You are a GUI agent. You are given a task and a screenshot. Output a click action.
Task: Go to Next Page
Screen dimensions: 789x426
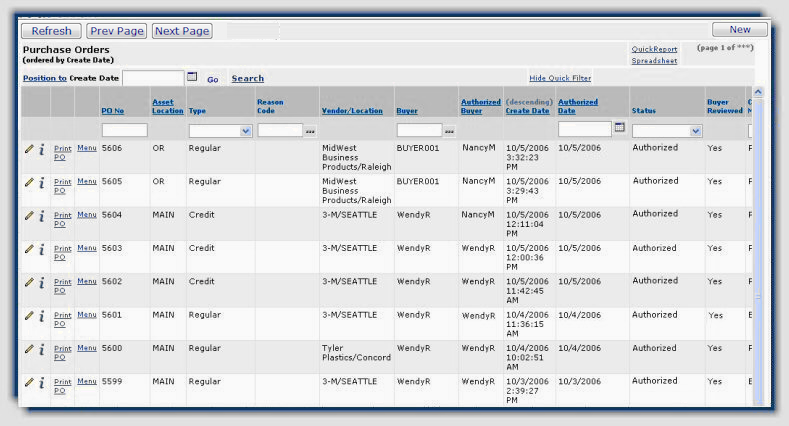[182, 31]
